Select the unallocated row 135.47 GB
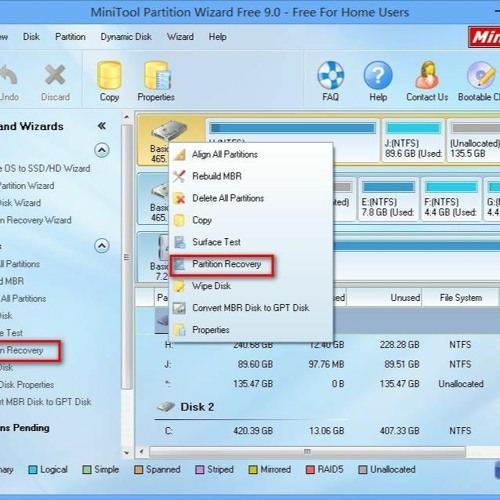 (x=317, y=384)
